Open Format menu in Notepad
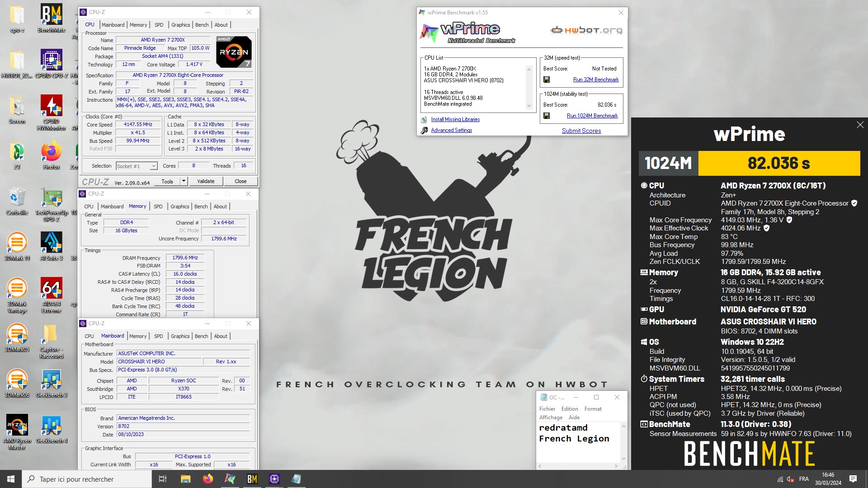The image size is (868, 488). [x=593, y=409]
